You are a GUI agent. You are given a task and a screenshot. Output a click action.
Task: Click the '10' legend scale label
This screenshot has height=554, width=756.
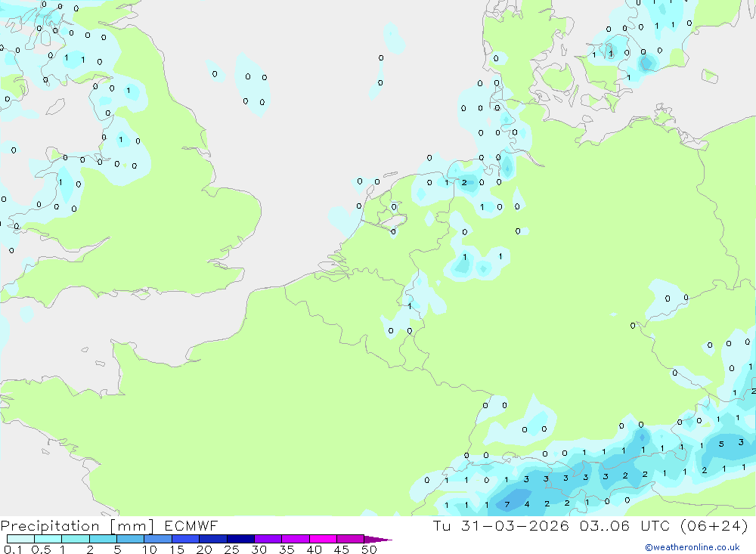pyautogui.click(x=150, y=549)
